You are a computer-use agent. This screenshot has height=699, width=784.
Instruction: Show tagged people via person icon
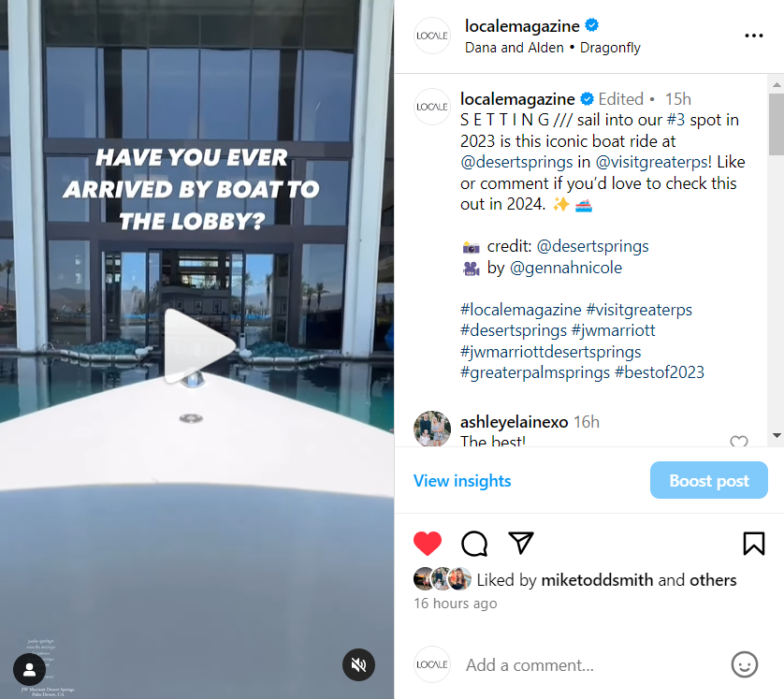pyautogui.click(x=30, y=669)
